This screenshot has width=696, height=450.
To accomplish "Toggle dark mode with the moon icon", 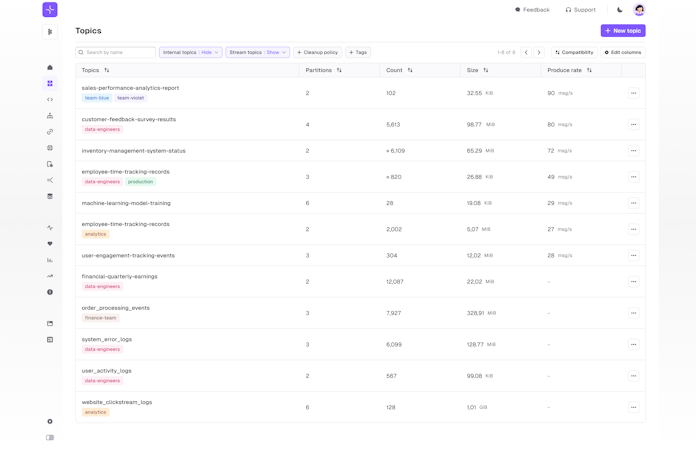I will [x=619, y=10].
